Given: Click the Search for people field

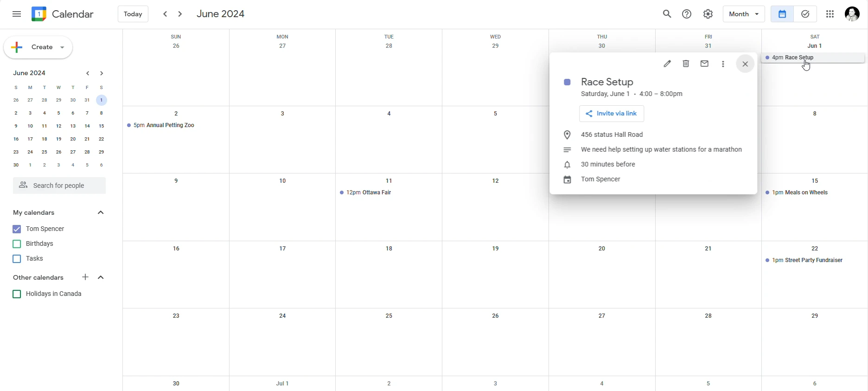Looking at the screenshot, I should [59, 186].
